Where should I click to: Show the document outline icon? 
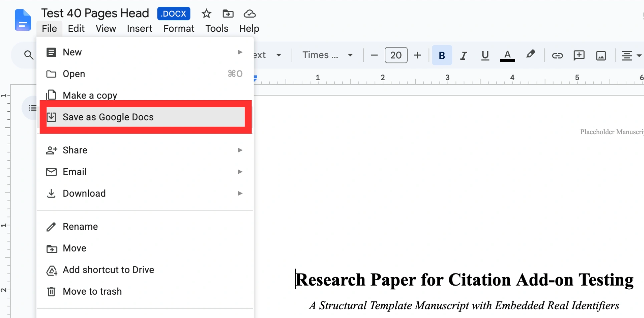click(x=32, y=108)
